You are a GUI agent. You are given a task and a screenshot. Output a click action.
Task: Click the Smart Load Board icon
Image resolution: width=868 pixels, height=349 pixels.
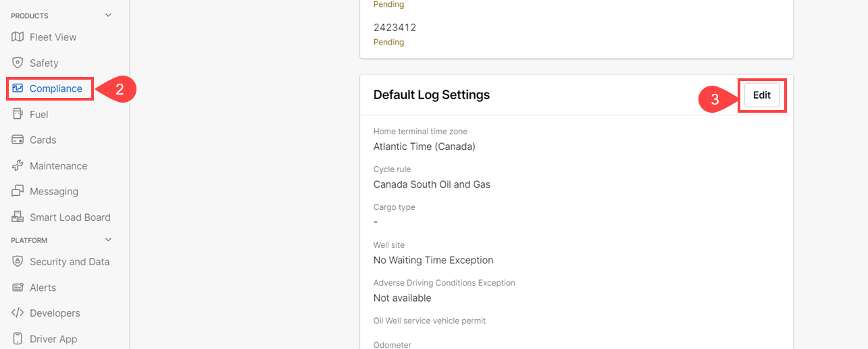click(x=18, y=217)
